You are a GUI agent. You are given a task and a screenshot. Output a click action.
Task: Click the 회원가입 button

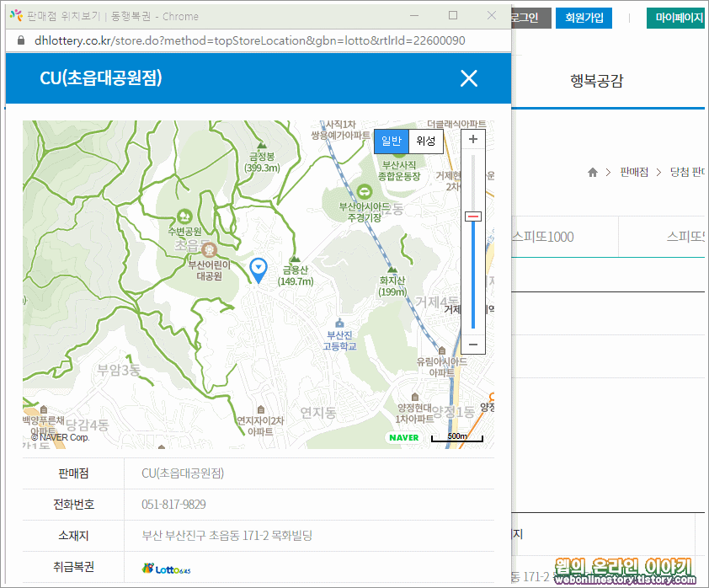(584, 18)
